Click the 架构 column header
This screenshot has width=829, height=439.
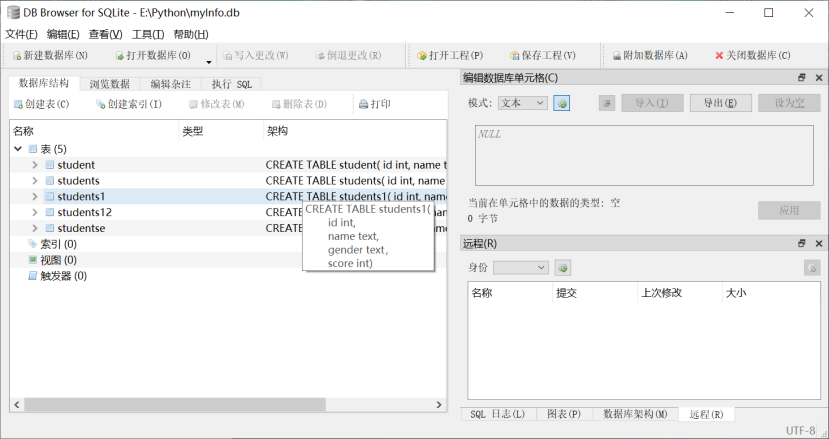tap(355, 131)
